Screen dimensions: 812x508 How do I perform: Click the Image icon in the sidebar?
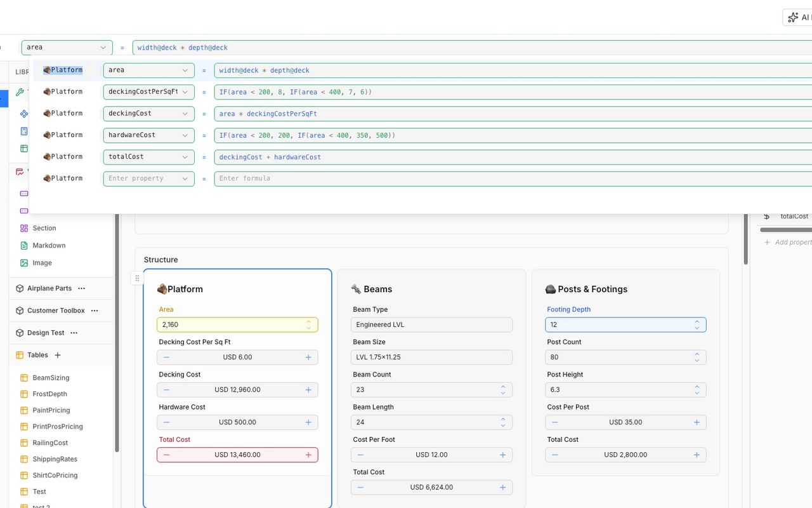point(24,263)
